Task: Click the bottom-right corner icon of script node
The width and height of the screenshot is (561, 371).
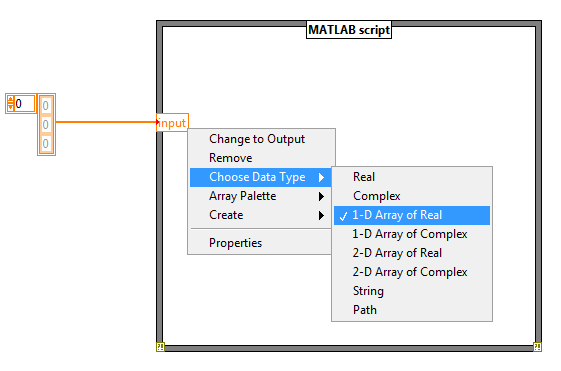Action: click(x=537, y=347)
